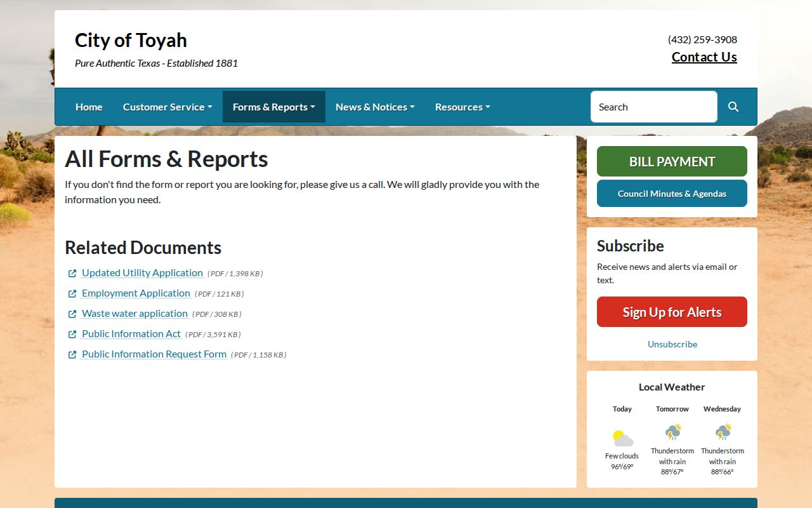The height and width of the screenshot is (508, 812).
Task: Open the Public Information Request Form
Action: pos(154,354)
